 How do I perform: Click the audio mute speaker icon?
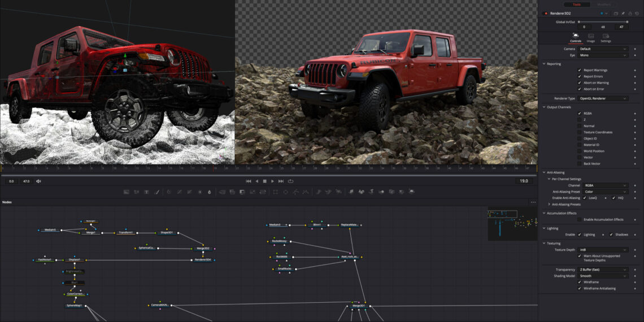point(39,181)
